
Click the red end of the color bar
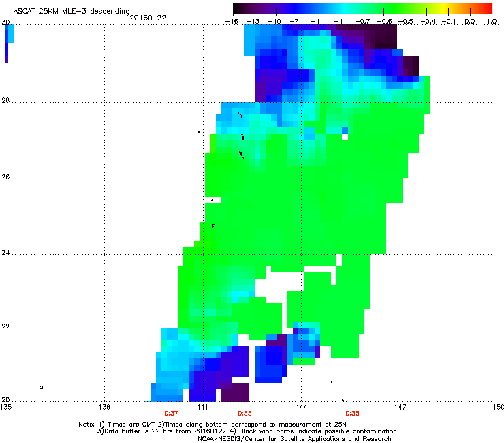click(488, 9)
